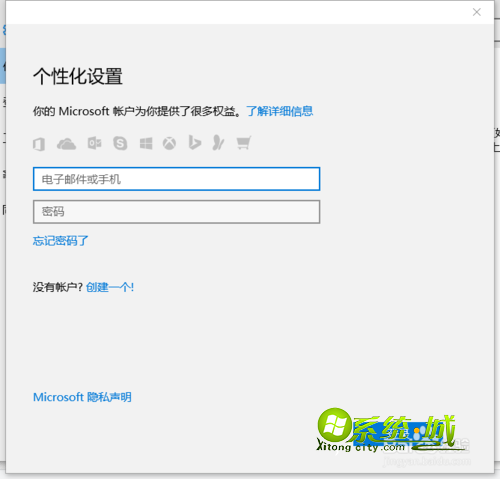Screen dimensions: 500x479
Task: Focus the 密码 password field
Action: pyautogui.click(x=176, y=212)
